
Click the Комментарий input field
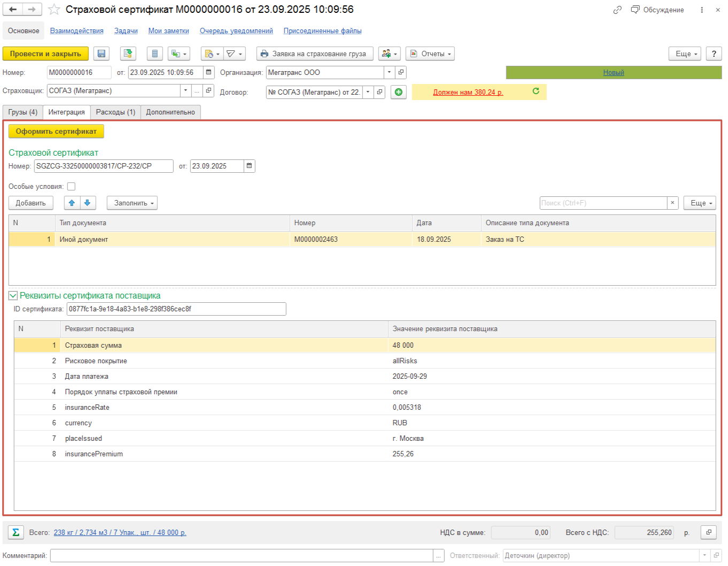click(241, 555)
